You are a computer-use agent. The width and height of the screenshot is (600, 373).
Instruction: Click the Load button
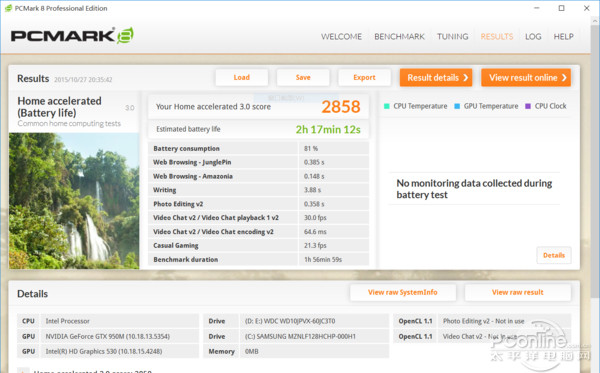241,78
